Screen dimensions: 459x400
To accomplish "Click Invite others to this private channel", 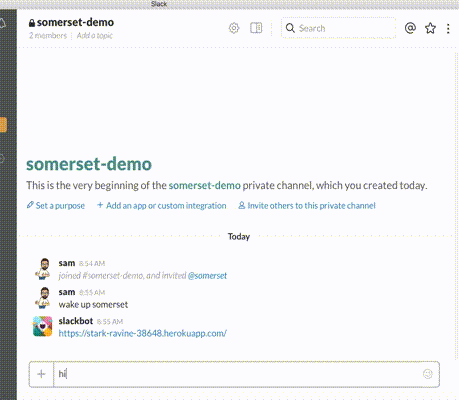I will click(x=307, y=205).
